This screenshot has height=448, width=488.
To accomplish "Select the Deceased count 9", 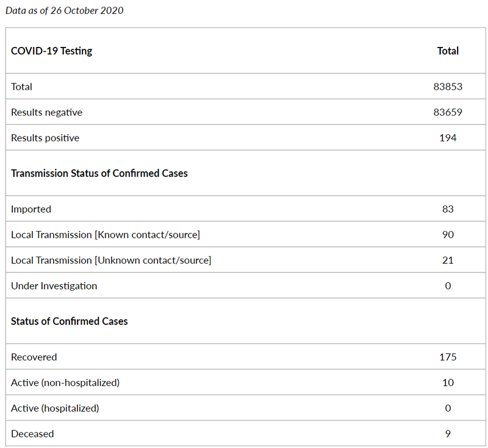I will (448, 434).
